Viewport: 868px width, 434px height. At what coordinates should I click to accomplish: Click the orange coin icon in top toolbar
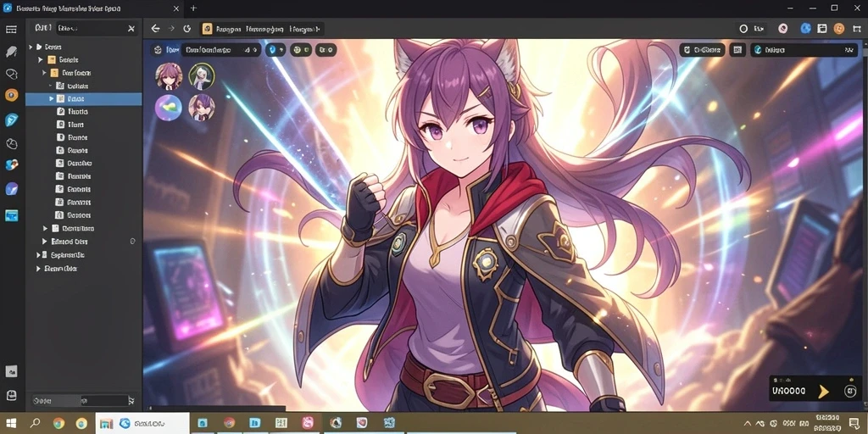pyautogui.click(x=839, y=29)
